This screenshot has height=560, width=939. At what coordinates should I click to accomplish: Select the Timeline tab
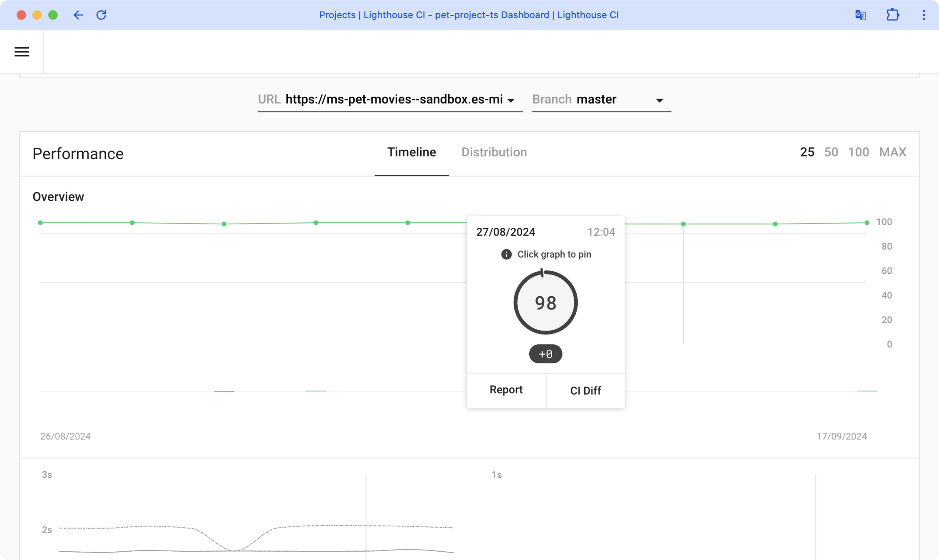(411, 152)
